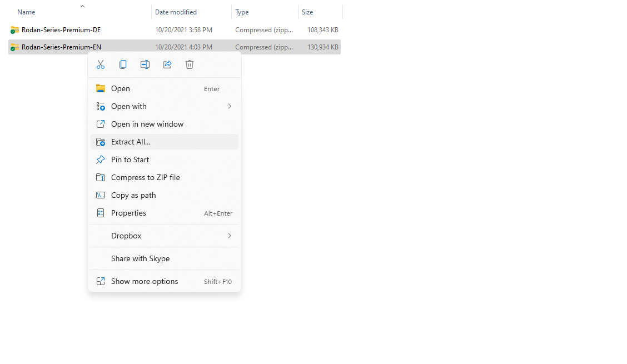Click Share with Skype

click(x=140, y=258)
